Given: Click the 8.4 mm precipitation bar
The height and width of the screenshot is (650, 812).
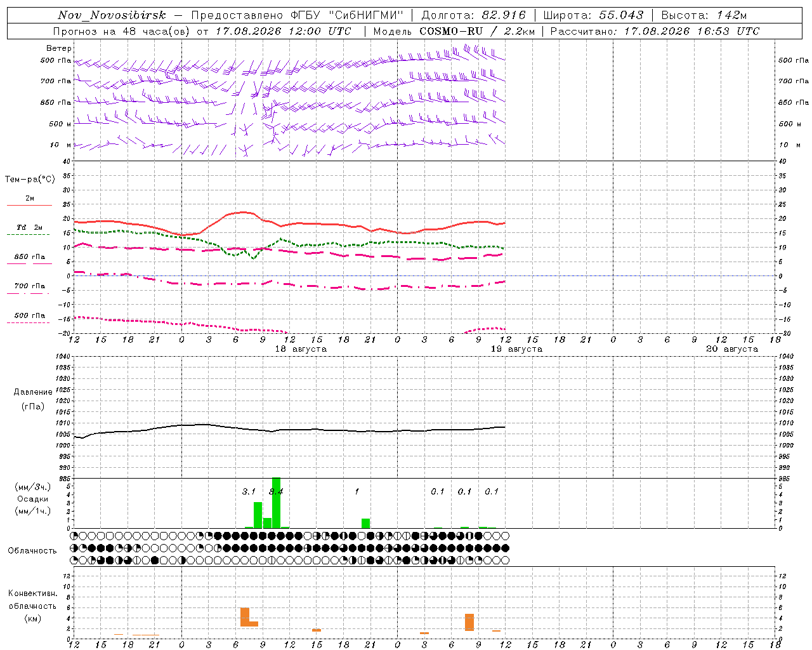Looking at the screenshot, I should [x=276, y=503].
